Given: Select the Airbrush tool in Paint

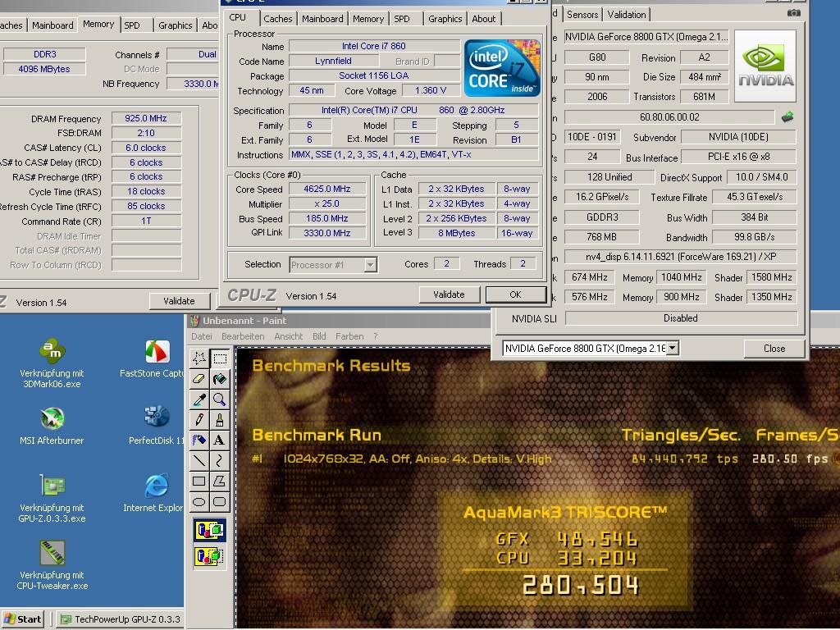Looking at the screenshot, I should [199, 440].
